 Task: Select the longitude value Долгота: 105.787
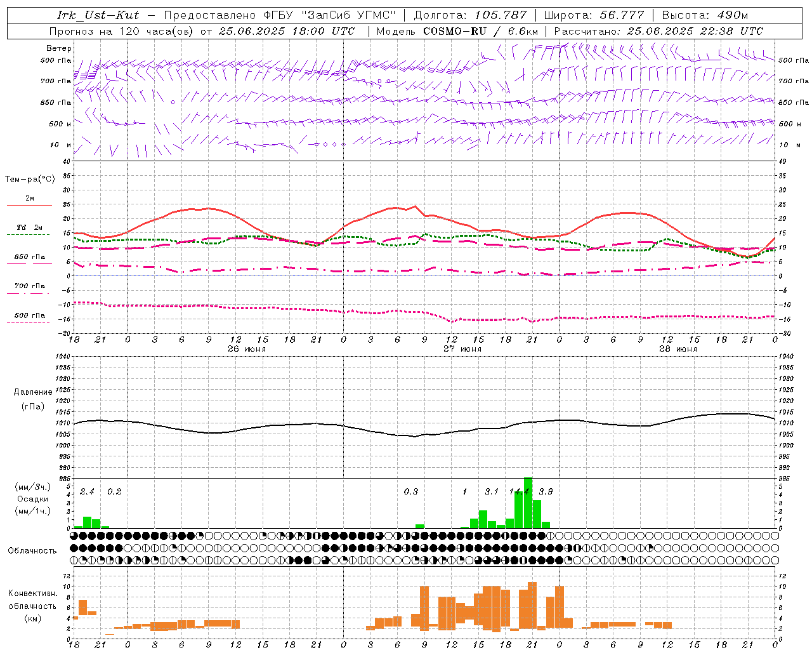tap(470, 15)
